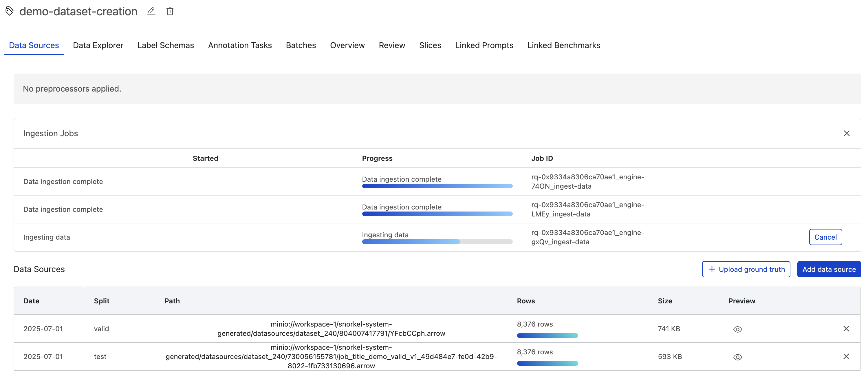Click the Data Sources section heading

(39, 269)
